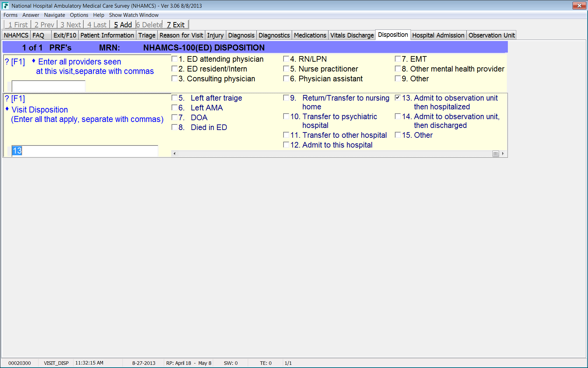Tick the Left AMA checkbox

pos(174,108)
